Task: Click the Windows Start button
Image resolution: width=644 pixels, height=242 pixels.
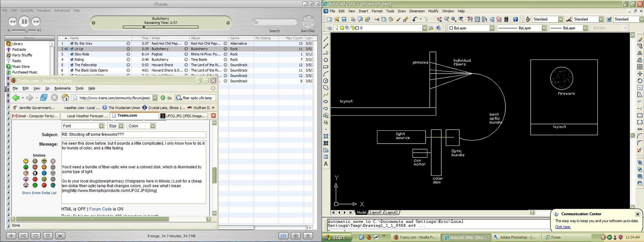Action: [335, 237]
